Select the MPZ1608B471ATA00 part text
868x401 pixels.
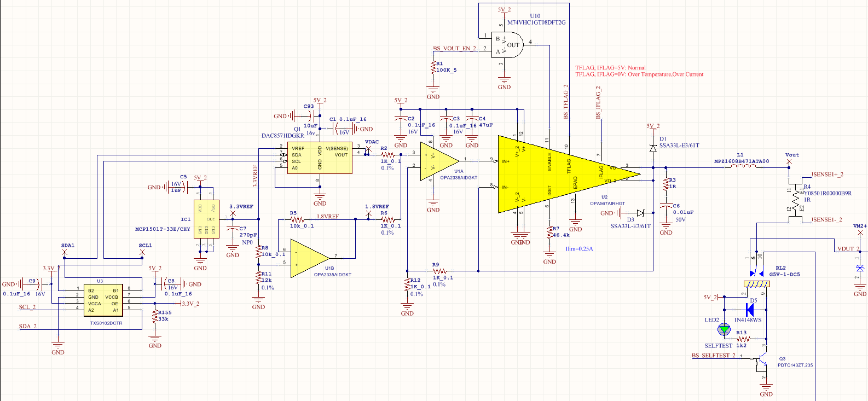coord(742,161)
